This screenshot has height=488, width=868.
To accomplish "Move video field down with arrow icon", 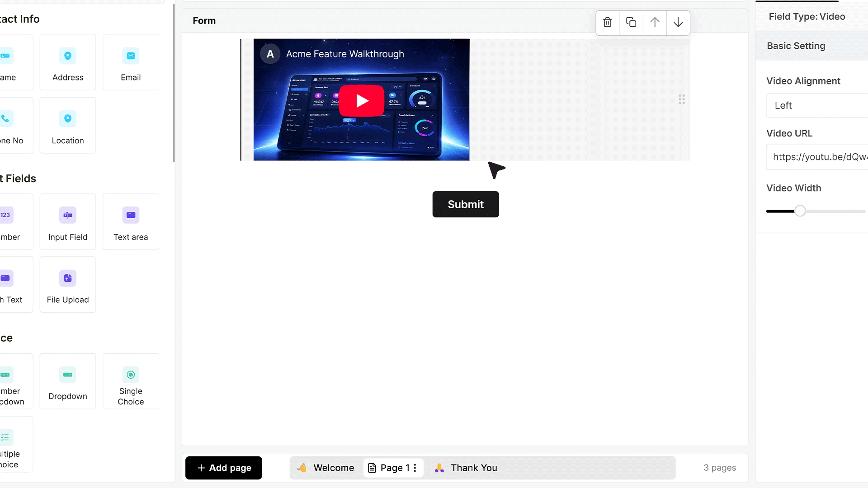I will [x=678, y=22].
